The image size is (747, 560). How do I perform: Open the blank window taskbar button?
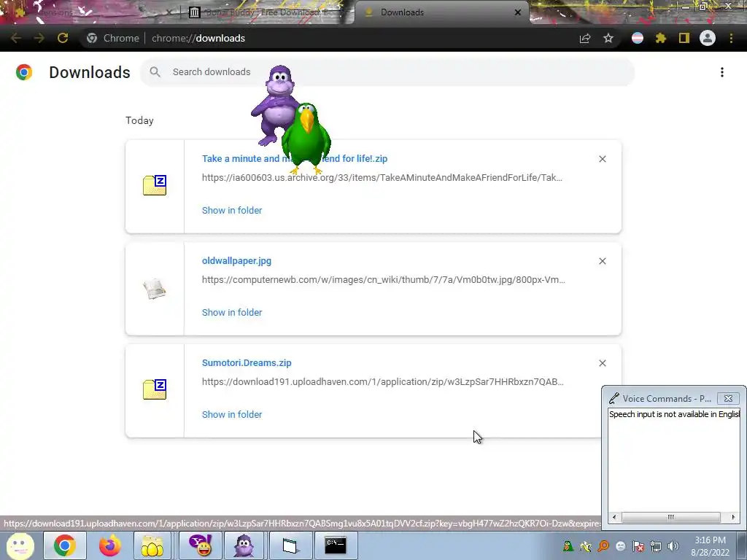(290, 545)
